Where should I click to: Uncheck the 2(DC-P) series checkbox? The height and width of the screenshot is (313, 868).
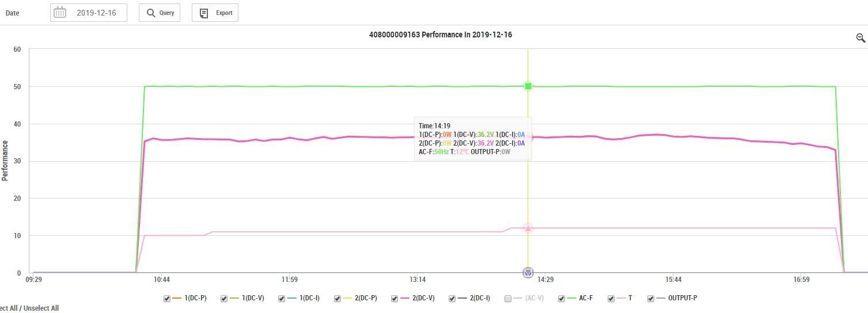(x=338, y=299)
